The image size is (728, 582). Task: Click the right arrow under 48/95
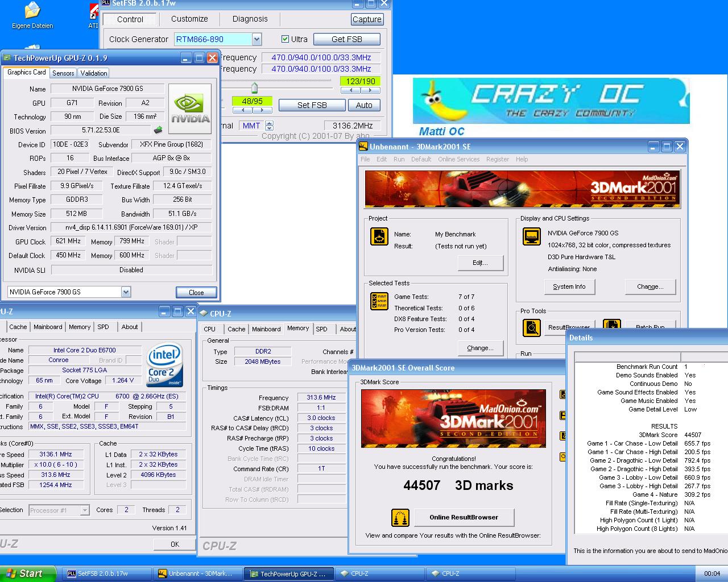[x=263, y=110]
